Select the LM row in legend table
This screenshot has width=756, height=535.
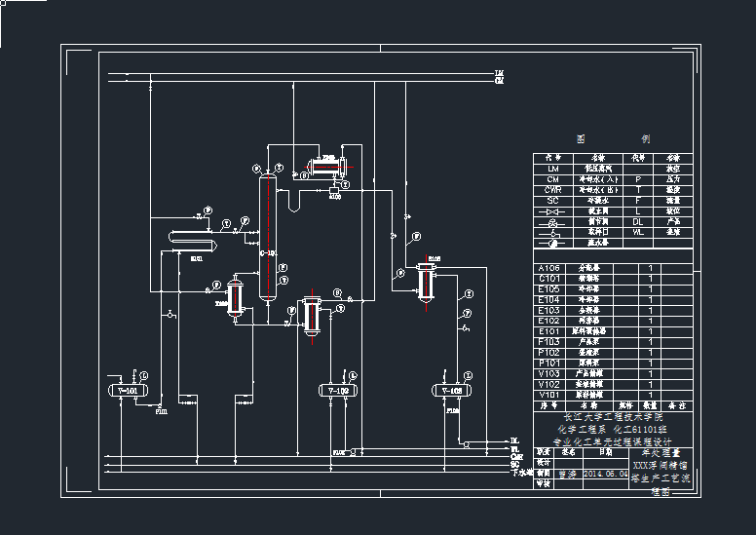tap(552, 168)
